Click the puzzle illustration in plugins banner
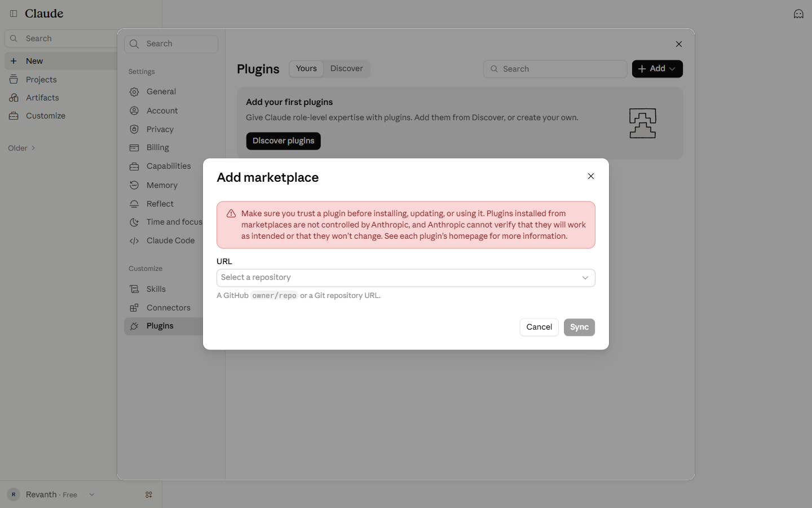 [643, 123]
